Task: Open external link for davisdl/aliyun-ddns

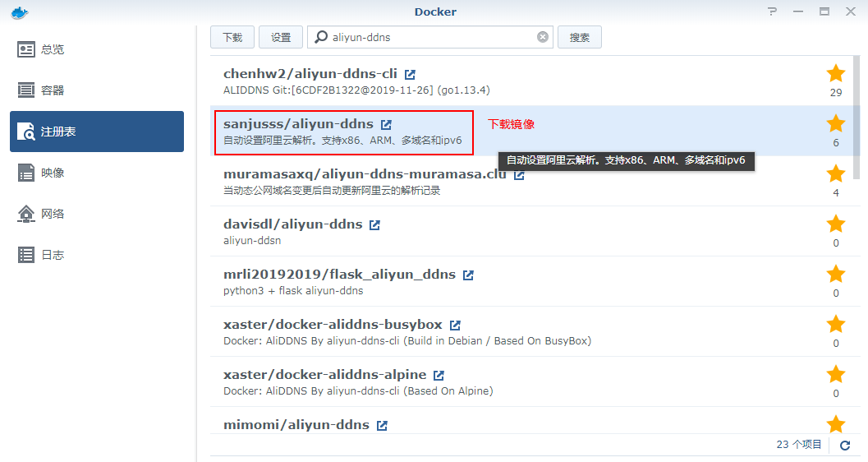Action: pyautogui.click(x=374, y=225)
